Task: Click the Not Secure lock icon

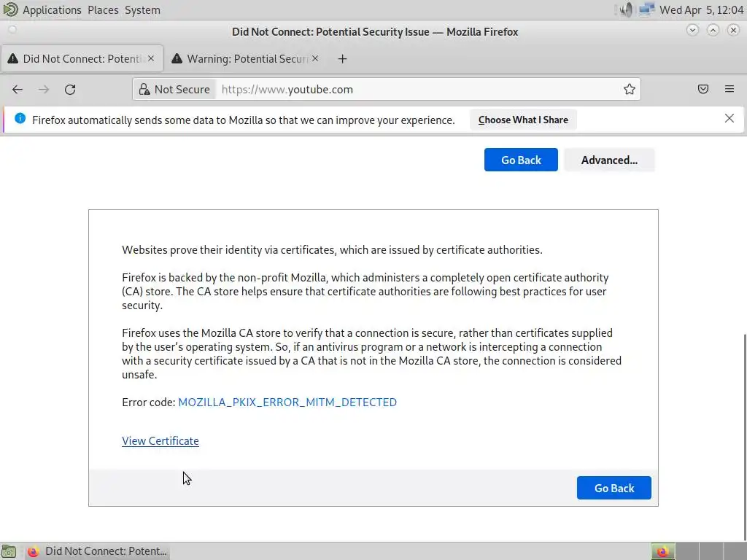Action: coord(144,90)
